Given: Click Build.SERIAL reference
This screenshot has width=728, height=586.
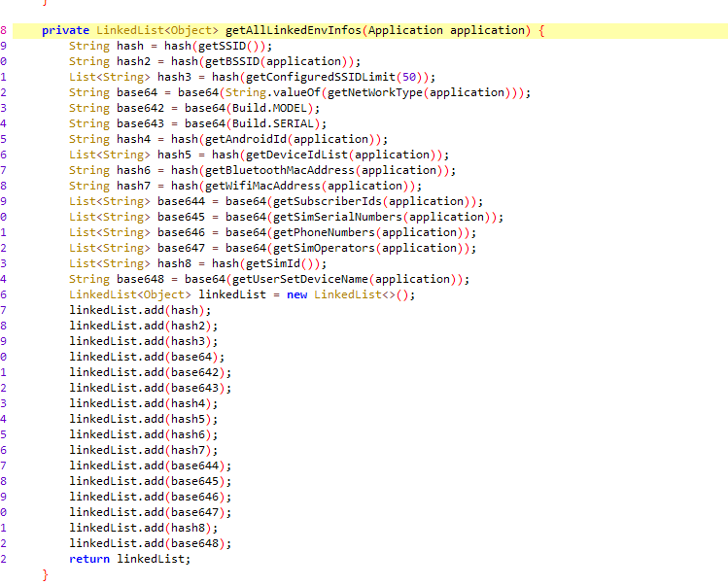Looking at the screenshot, I should pyautogui.click(x=273, y=124).
